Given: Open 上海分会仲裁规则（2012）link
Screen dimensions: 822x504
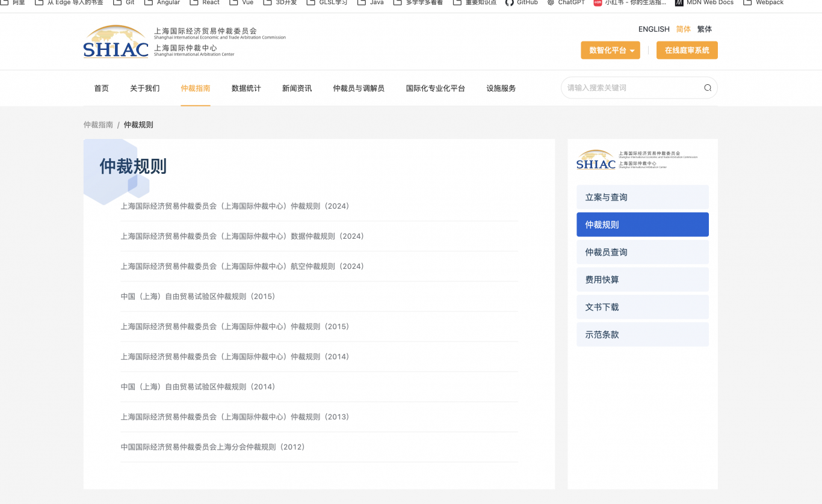Looking at the screenshot, I should pos(213,447).
